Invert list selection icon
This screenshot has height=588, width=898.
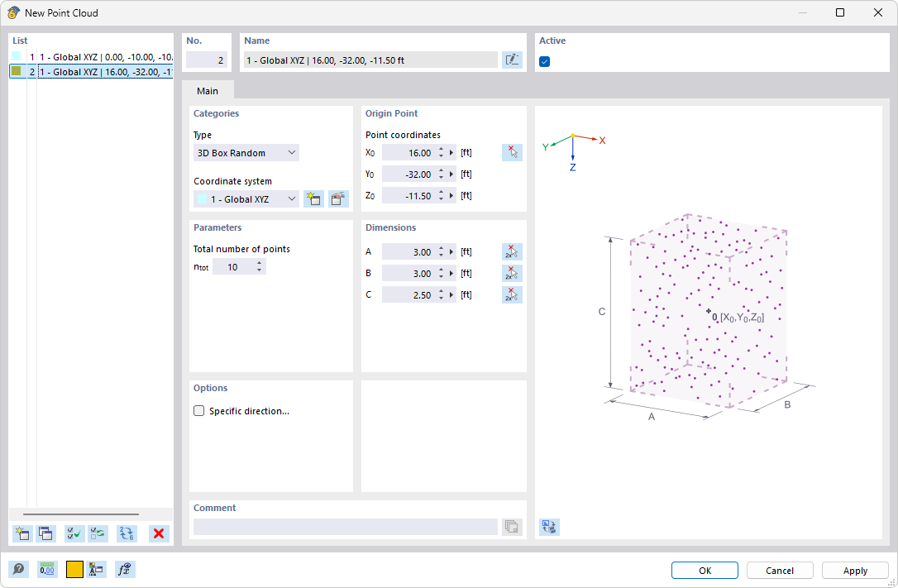[98, 533]
